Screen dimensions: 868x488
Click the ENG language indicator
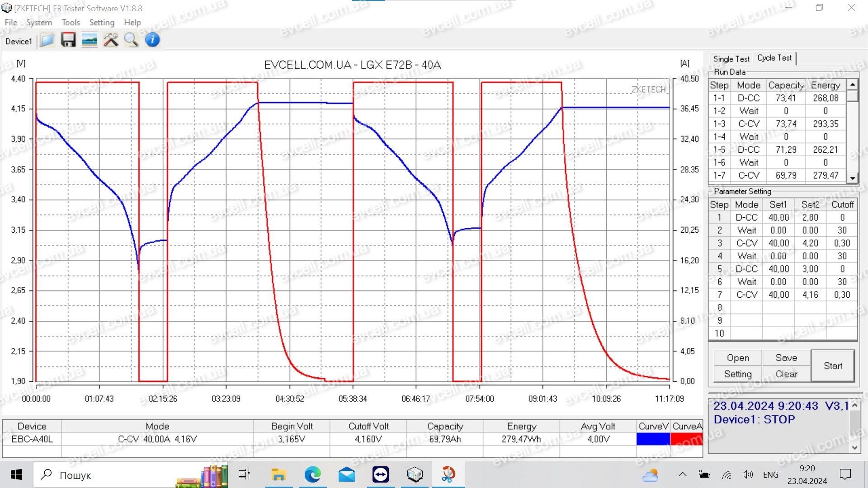coord(771,474)
